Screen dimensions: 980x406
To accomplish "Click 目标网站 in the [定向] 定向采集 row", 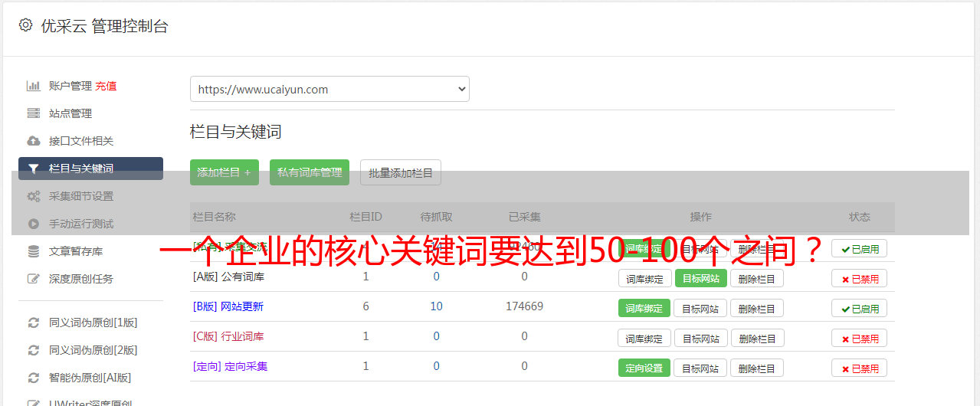I will [x=700, y=368].
